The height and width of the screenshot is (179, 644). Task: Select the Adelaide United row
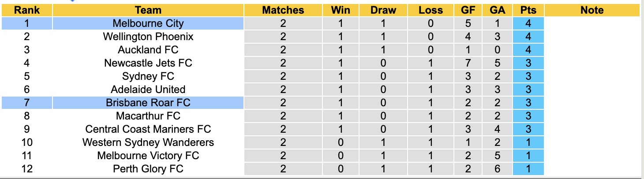point(148,89)
